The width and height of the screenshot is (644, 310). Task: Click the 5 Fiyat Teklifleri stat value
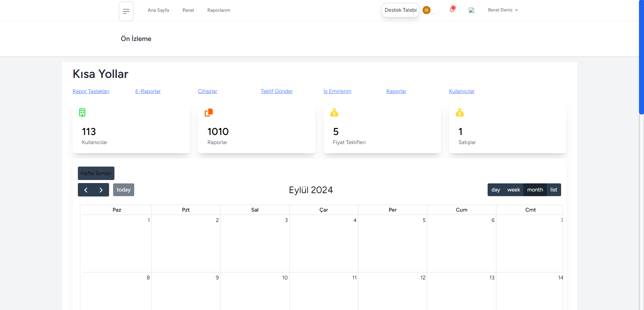(336, 132)
